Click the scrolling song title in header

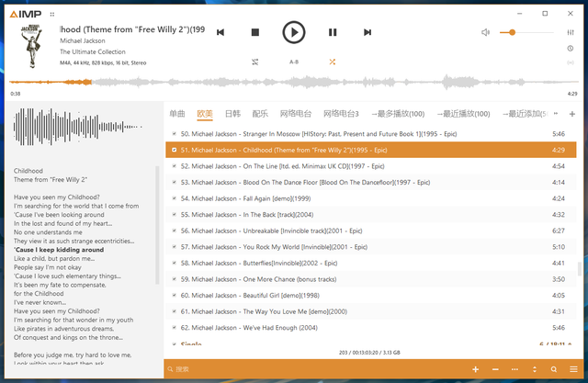point(132,29)
